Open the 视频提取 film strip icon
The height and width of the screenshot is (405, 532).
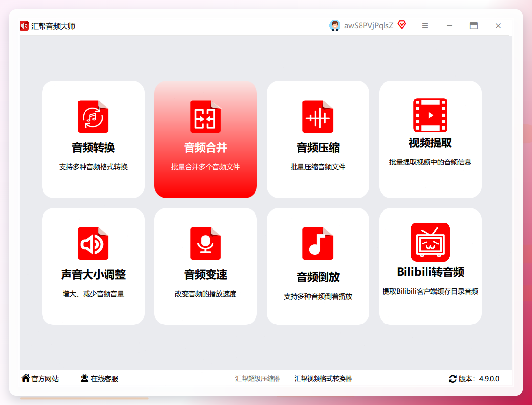coord(430,115)
